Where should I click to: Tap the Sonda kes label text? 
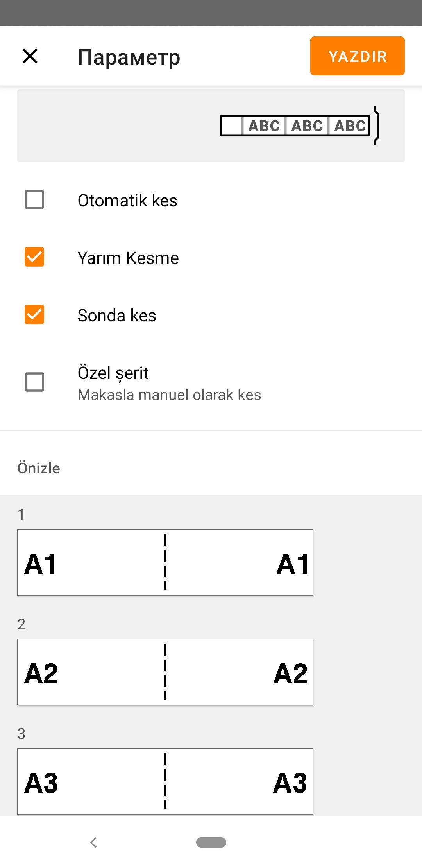pos(117,316)
